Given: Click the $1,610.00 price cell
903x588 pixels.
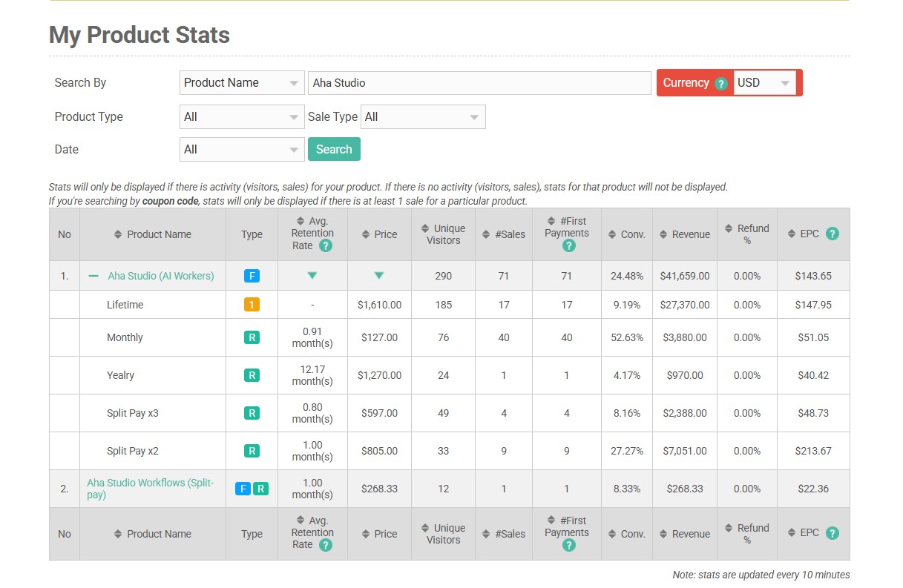Looking at the screenshot, I should pyautogui.click(x=379, y=305).
